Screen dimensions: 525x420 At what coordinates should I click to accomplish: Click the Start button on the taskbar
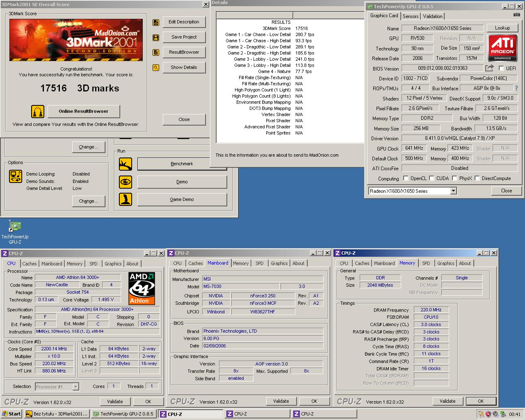click(x=11, y=414)
